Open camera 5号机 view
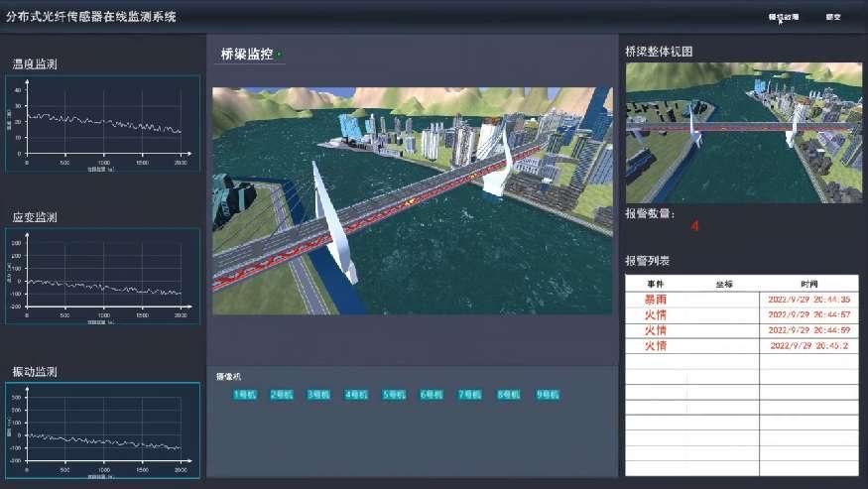The width and height of the screenshot is (868, 489). (x=395, y=395)
